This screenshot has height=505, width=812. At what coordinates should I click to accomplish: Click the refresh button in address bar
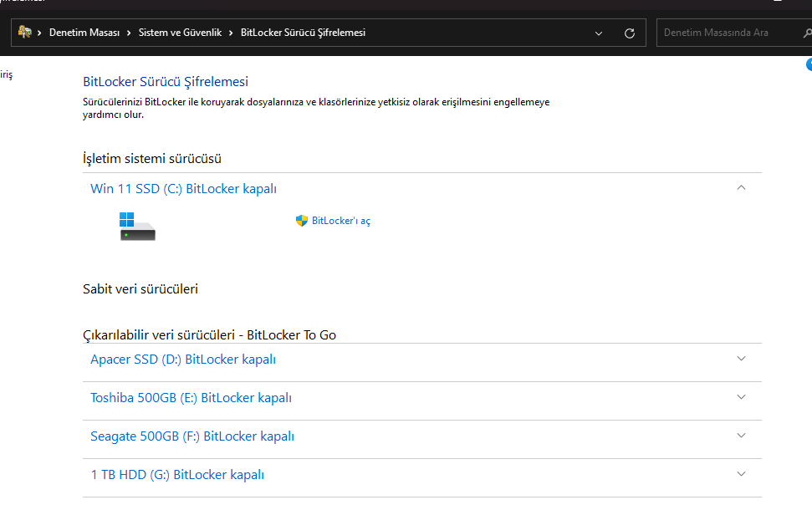tap(630, 33)
